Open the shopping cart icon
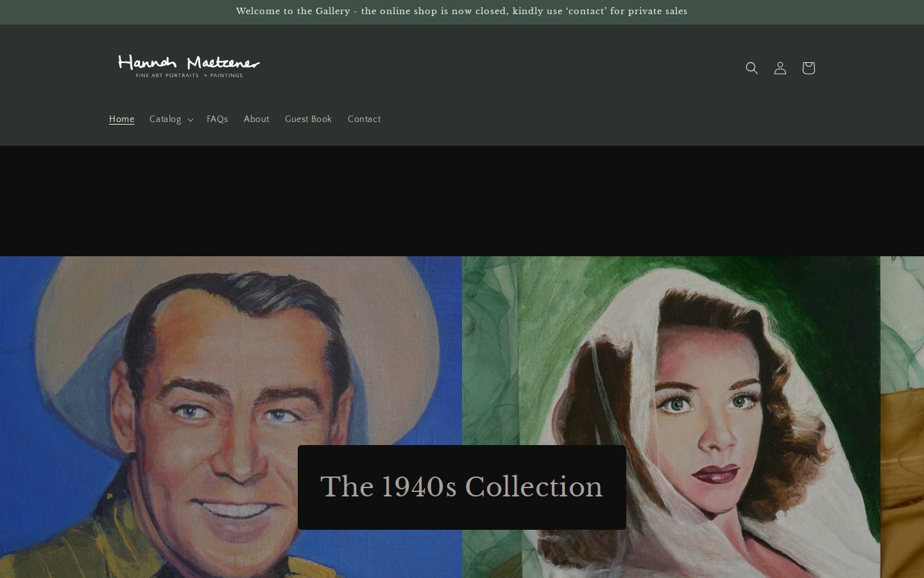The width and height of the screenshot is (924, 578). pos(809,68)
